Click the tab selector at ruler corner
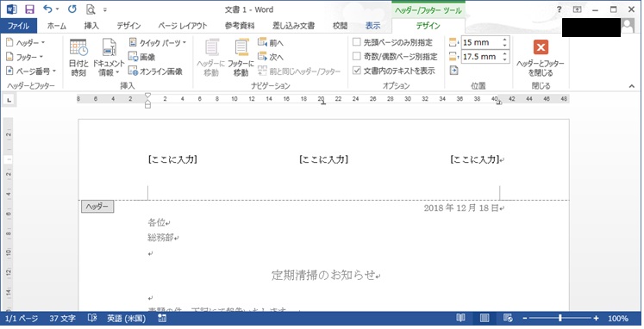644x329 pixels. [9, 99]
